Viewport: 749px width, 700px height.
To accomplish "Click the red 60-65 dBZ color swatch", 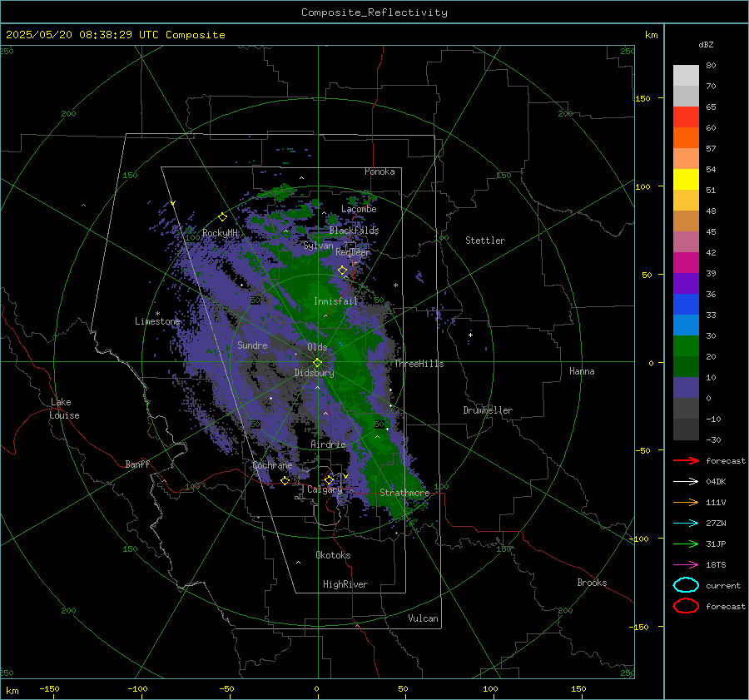I will coord(686,117).
